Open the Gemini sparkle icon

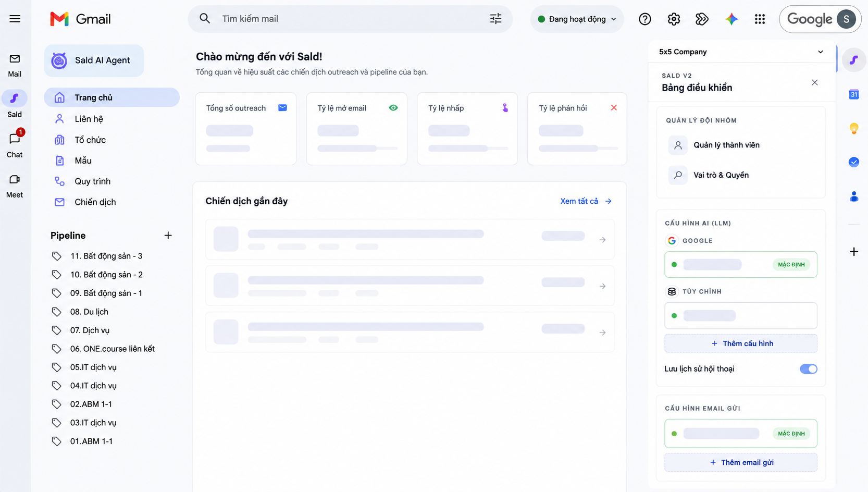click(x=731, y=19)
